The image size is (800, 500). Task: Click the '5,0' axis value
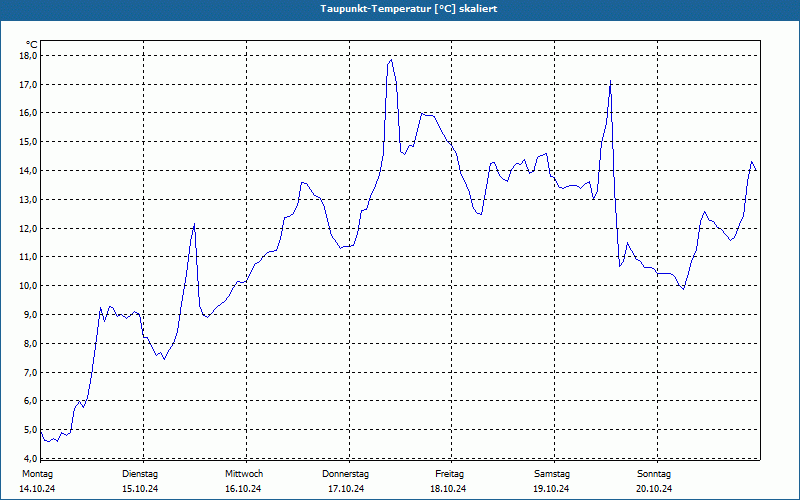(x=31, y=430)
